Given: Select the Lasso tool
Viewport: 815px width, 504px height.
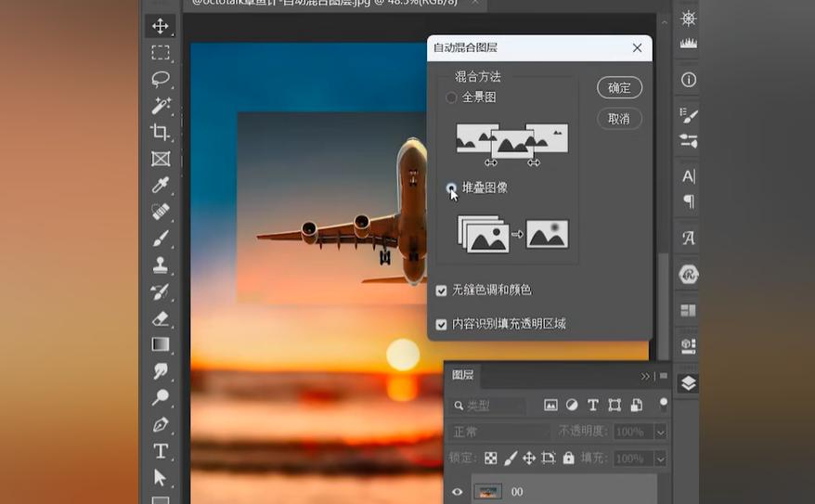Looking at the screenshot, I should pos(161,79).
